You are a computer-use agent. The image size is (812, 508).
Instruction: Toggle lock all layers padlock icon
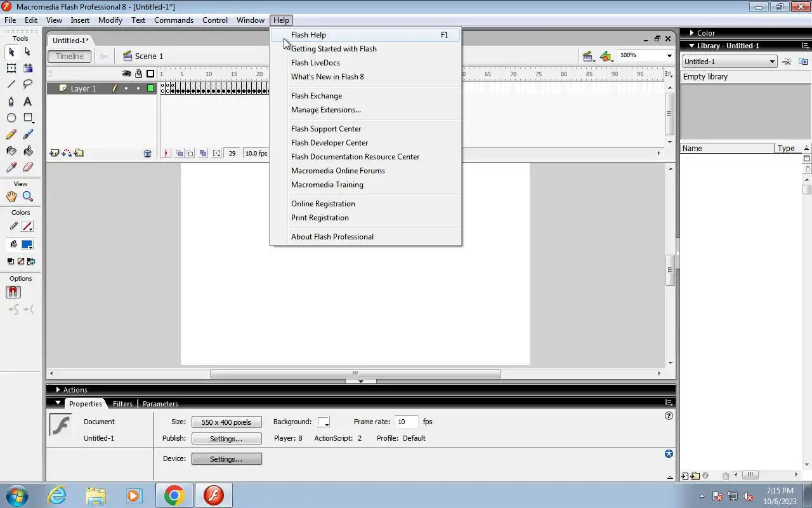[138, 74]
